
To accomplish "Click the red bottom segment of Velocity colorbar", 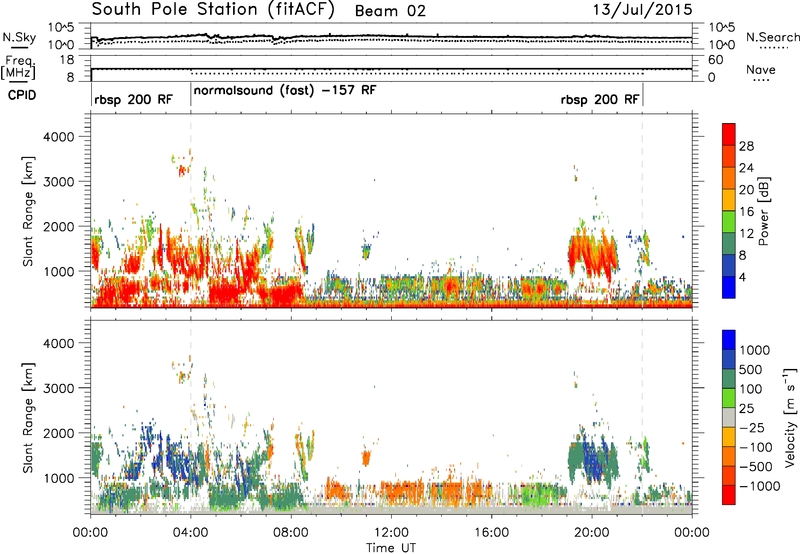I will pyautogui.click(x=729, y=495).
